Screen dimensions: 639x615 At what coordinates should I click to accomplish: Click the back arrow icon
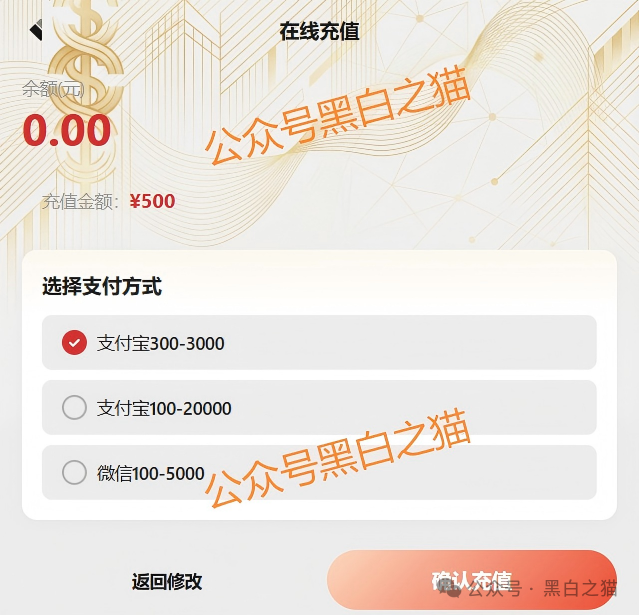pos(37,30)
